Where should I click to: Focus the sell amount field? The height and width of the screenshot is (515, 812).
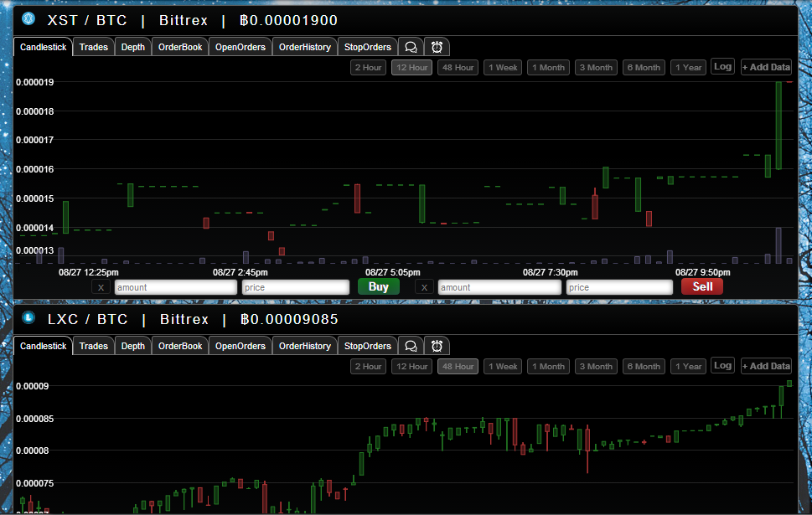(x=499, y=287)
